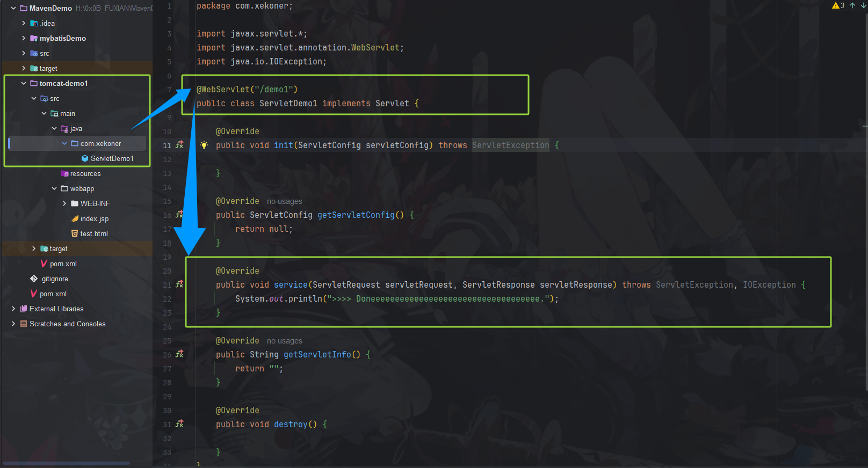Click the package com.xekoner declaration
This screenshot has height=468, width=868.
[245, 6]
